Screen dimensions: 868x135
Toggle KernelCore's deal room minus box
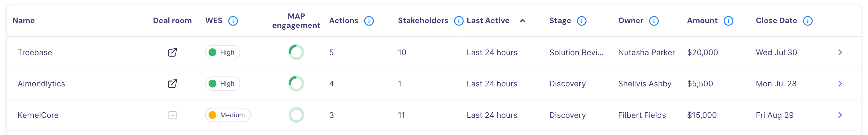[172, 115]
